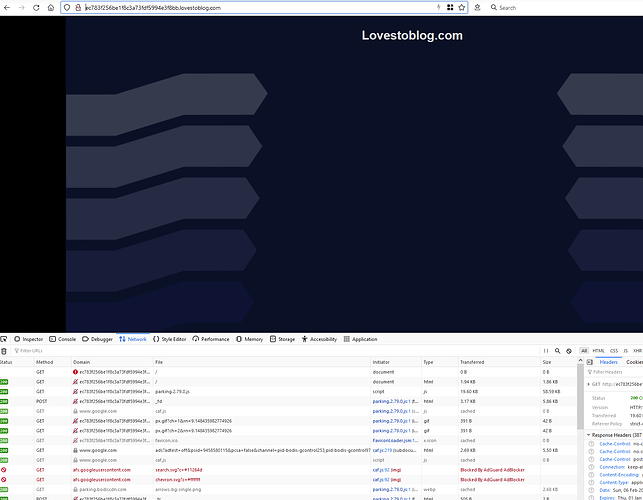Open help for the Connection header
The width and height of the screenshot is (643, 500).
[591, 467]
